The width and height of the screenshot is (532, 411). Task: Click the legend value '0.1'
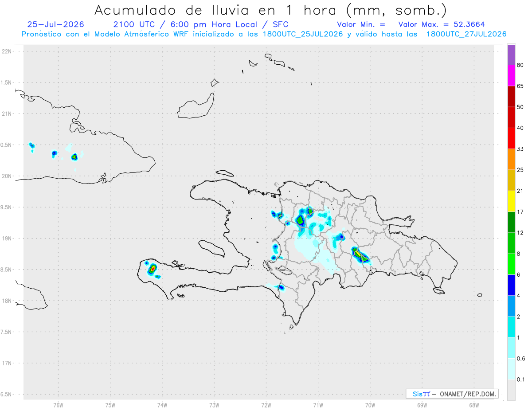[x=521, y=380]
